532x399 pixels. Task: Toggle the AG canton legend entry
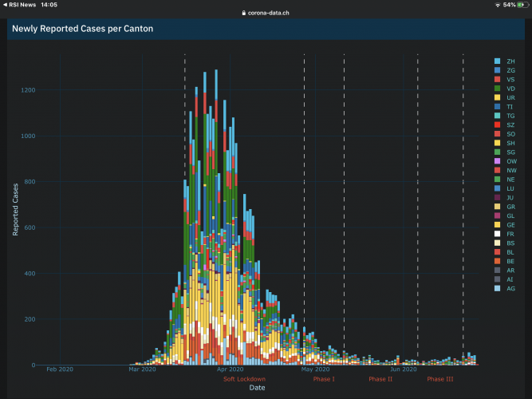[510, 288]
